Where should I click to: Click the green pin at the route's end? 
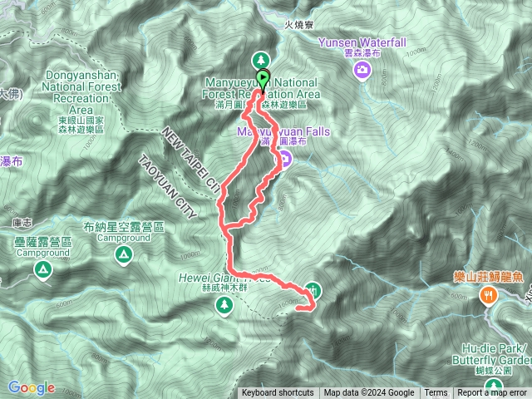313,291
